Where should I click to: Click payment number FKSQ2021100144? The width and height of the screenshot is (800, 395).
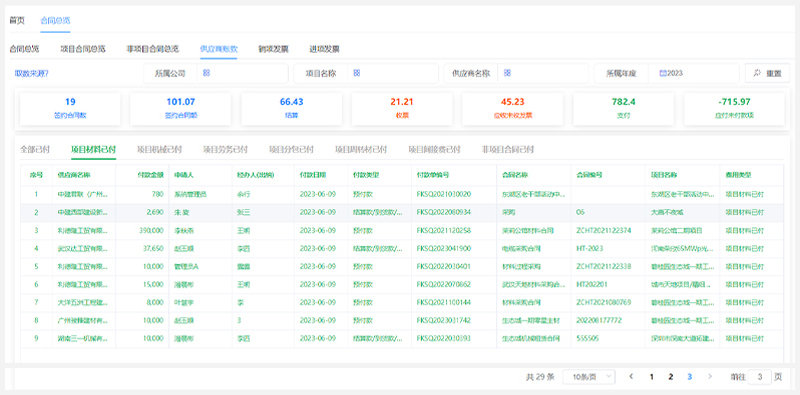point(443,302)
